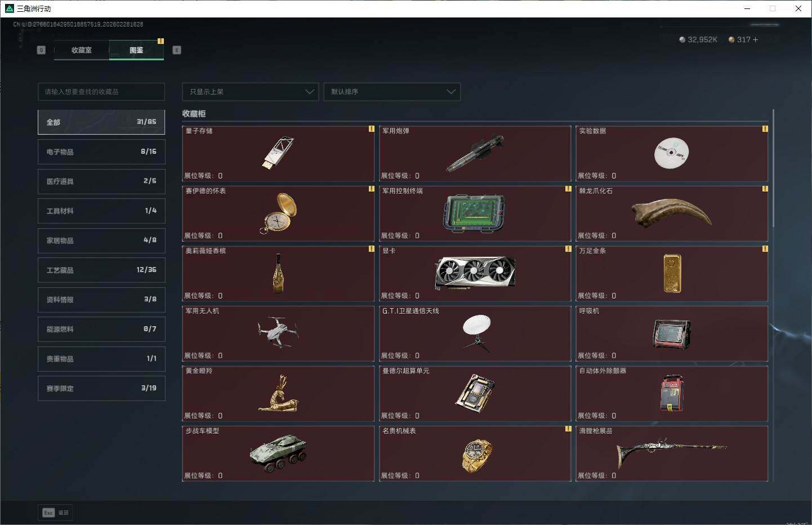Open the 工艺藏品 category

click(101, 270)
